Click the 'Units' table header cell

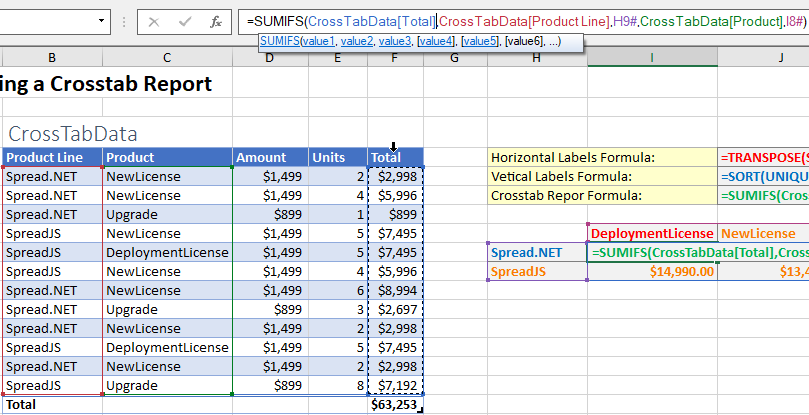click(338, 157)
